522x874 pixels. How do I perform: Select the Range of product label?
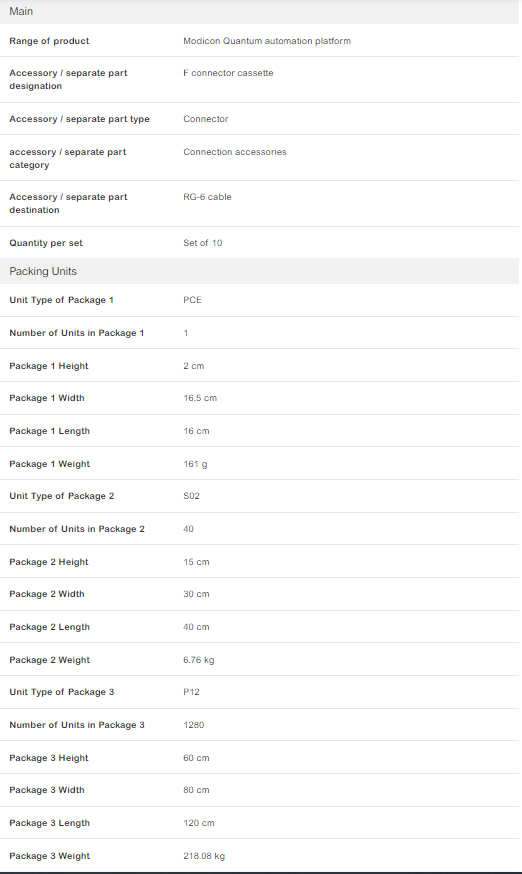tap(49, 41)
